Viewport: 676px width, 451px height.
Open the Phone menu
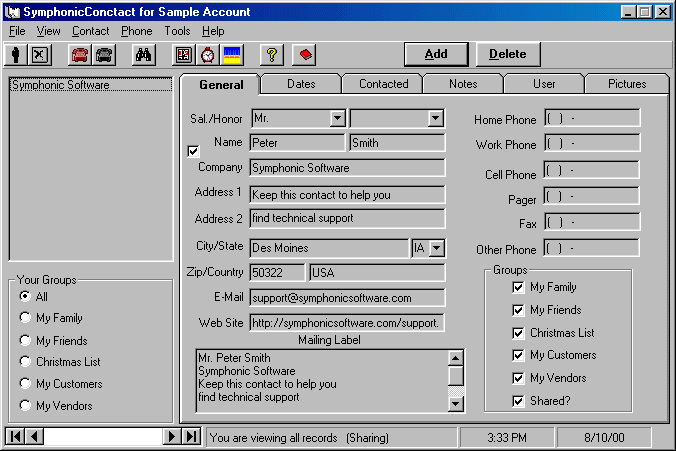click(137, 31)
